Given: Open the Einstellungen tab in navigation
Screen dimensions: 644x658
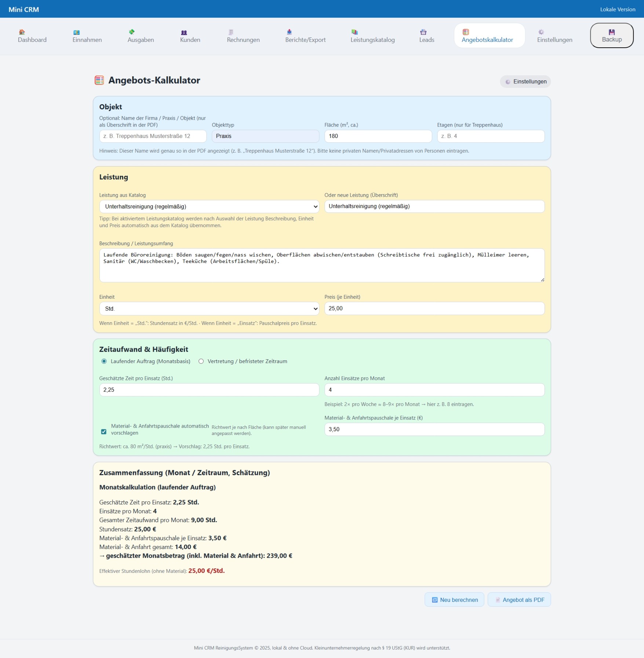Looking at the screenshot, I should (554, 36).
